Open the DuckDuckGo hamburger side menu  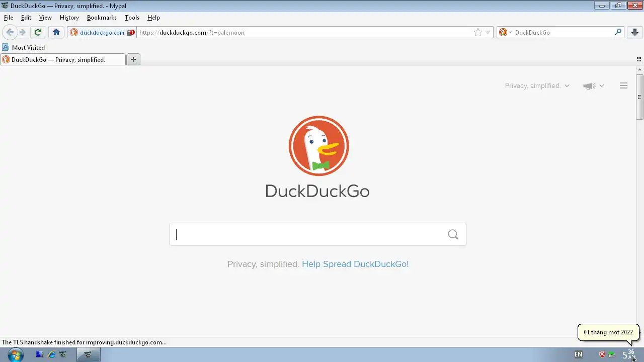(623, 85)
